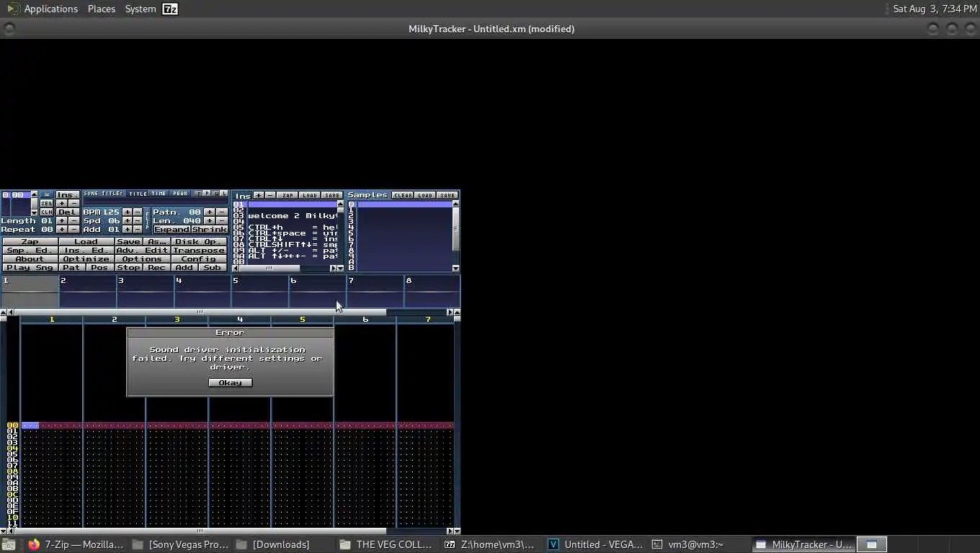Open the Smp. Ed. sample editor
This screenshot has height=553, width=980.
click(x=30, y=251)
